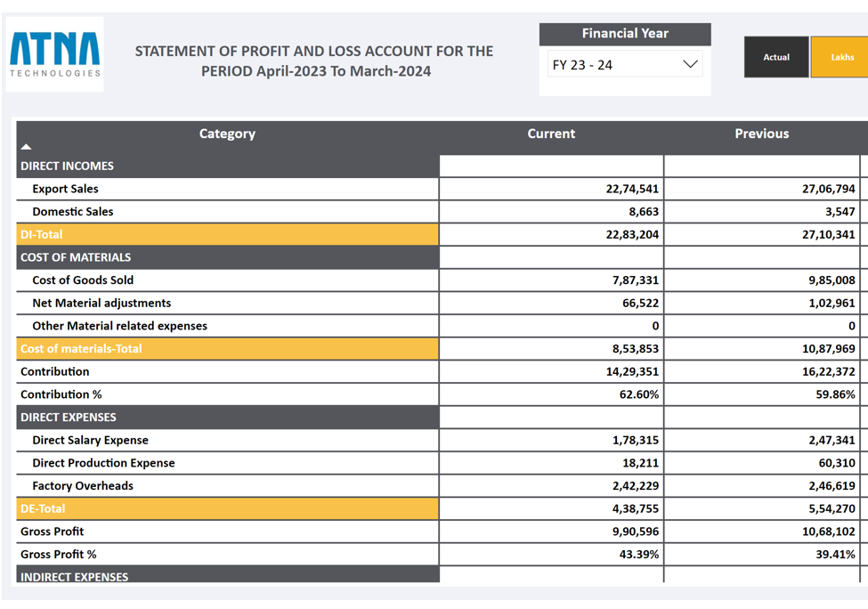Viewport: 868px width, 609px height.
Task: Click the DE-Total current value 4,38,755
Action: tap(636, 508)
